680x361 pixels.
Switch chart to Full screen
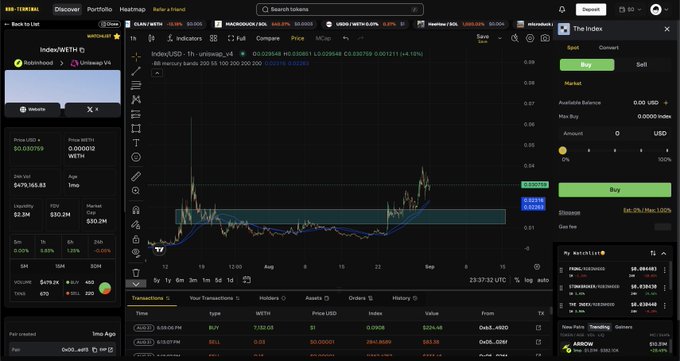(237, 38)
